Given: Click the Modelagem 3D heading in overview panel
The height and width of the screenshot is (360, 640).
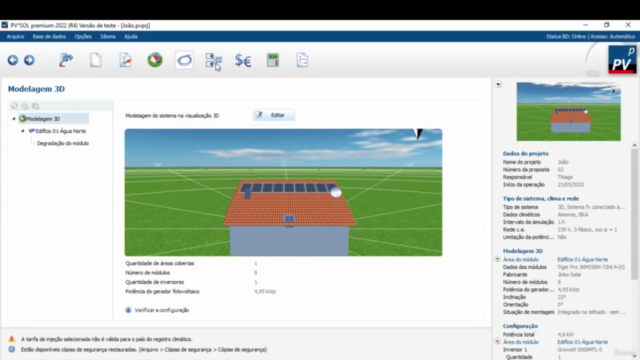Looking at the screenshot, I should (x=523, y=251).
